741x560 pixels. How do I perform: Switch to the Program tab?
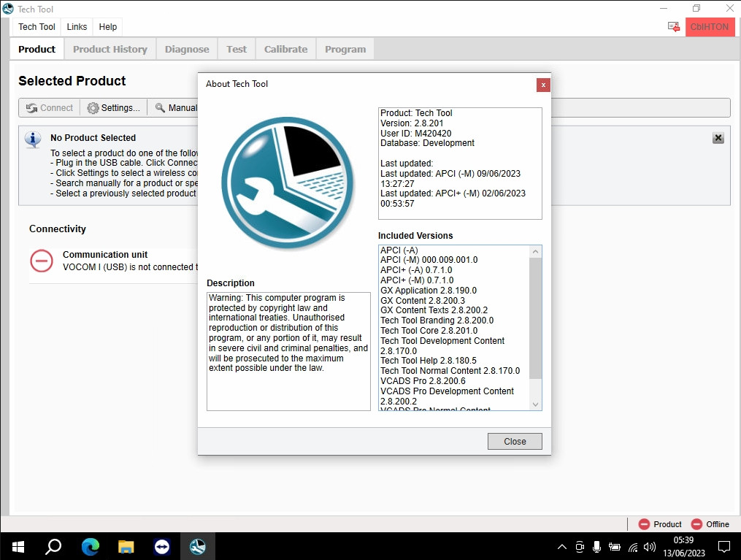345,49
